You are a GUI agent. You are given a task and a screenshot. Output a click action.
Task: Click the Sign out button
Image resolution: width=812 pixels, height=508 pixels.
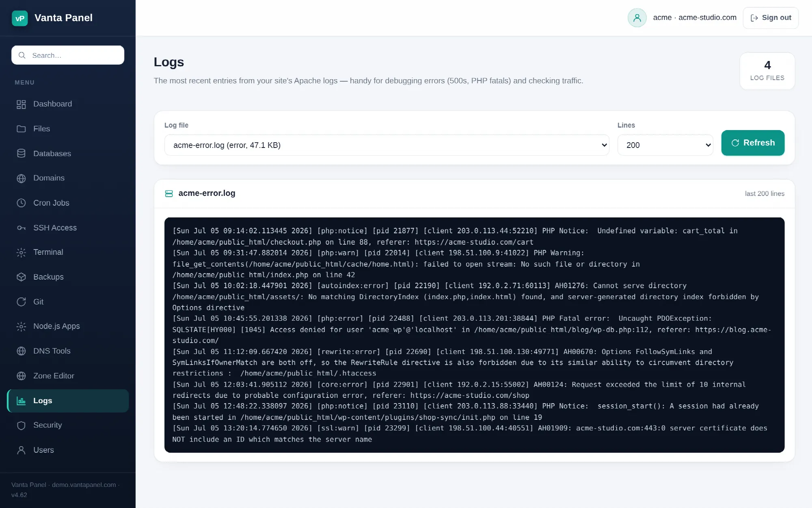click(x=770, y=18)
